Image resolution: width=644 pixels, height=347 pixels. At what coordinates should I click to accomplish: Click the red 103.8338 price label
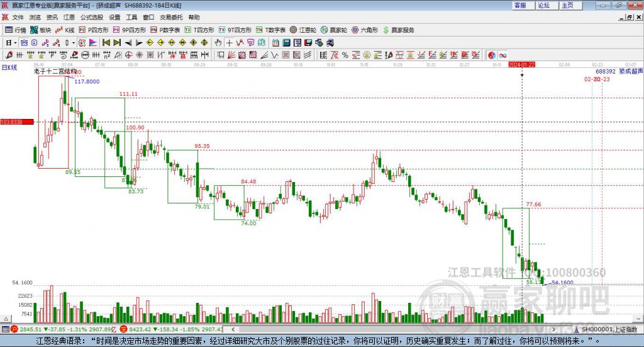click(17, 122)
